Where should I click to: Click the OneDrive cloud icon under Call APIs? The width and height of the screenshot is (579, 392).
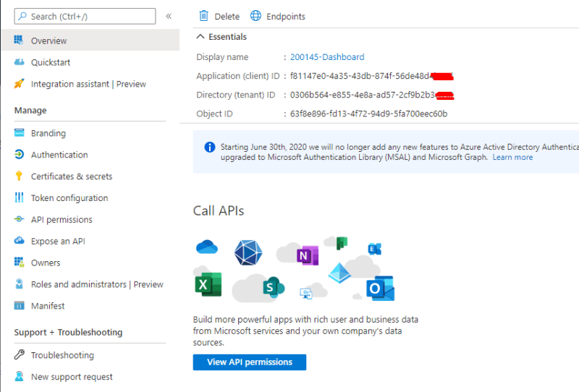pyautogui.click(x=207, y=247)
